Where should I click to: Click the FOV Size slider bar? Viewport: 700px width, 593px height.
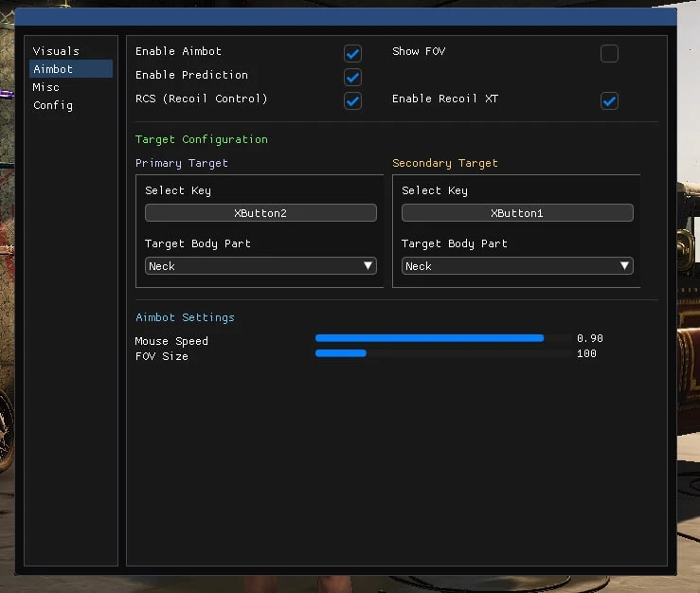(x=443, y=353)
